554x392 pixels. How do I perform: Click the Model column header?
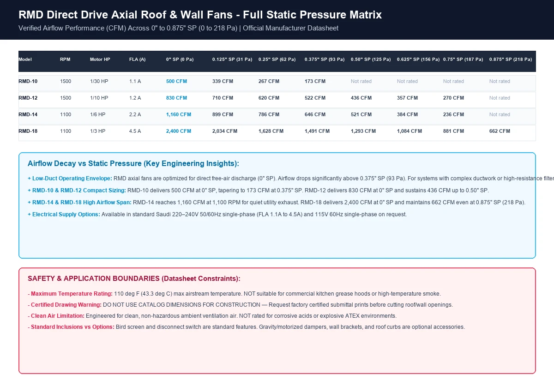(x=25, y=59)
